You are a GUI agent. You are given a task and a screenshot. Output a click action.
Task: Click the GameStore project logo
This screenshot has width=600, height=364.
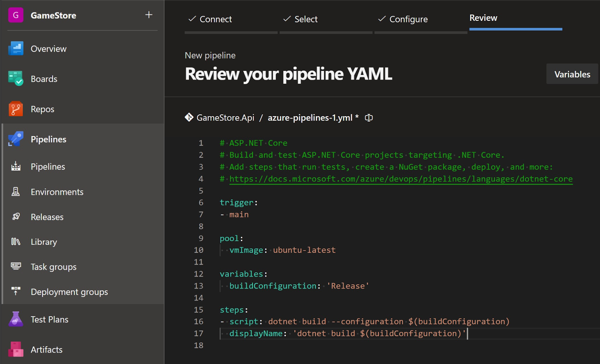point(15,15)
